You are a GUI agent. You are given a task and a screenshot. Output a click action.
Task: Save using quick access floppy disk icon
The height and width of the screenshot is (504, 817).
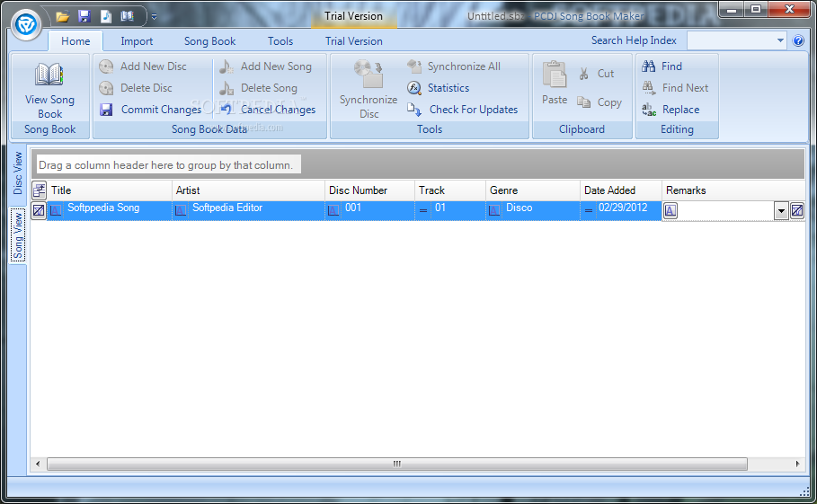pos(84,17)
